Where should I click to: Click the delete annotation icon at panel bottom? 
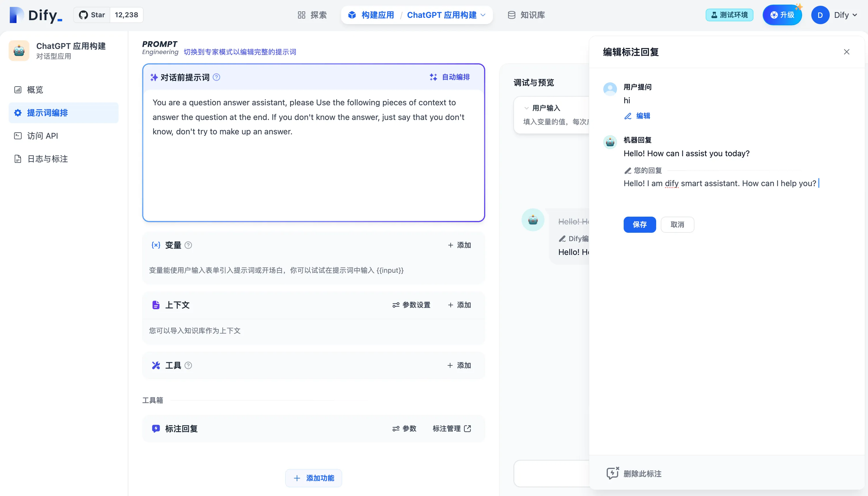click(x=612, y=473)
